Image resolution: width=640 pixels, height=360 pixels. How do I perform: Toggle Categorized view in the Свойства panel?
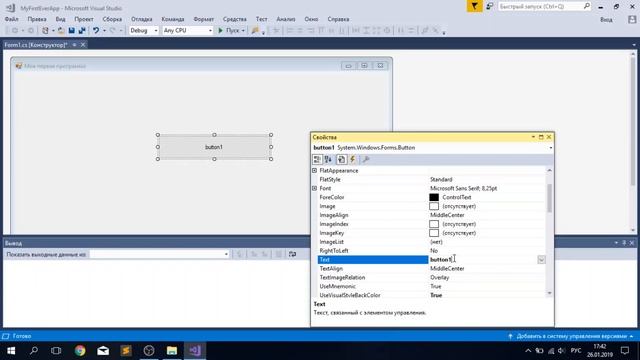317,160
